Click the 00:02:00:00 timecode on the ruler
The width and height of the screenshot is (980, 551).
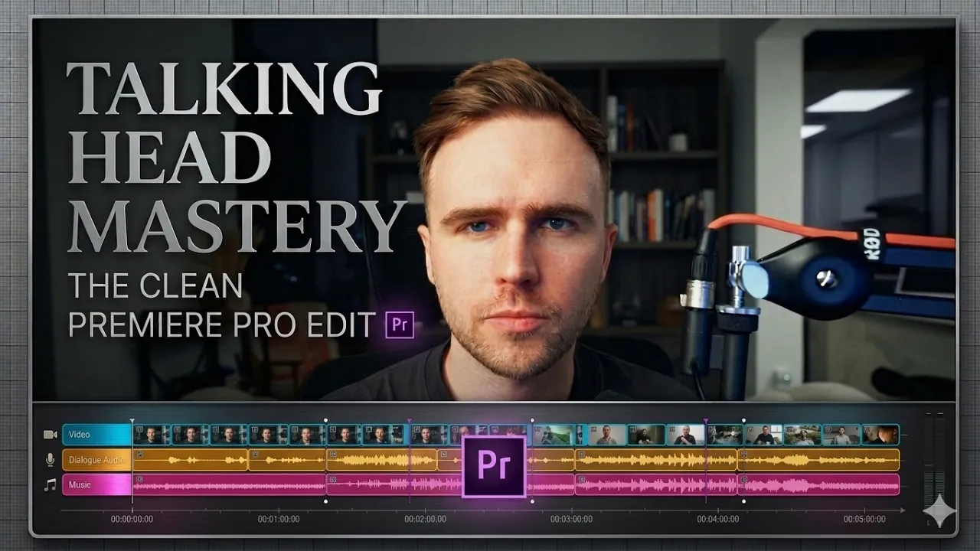point(425,519)
